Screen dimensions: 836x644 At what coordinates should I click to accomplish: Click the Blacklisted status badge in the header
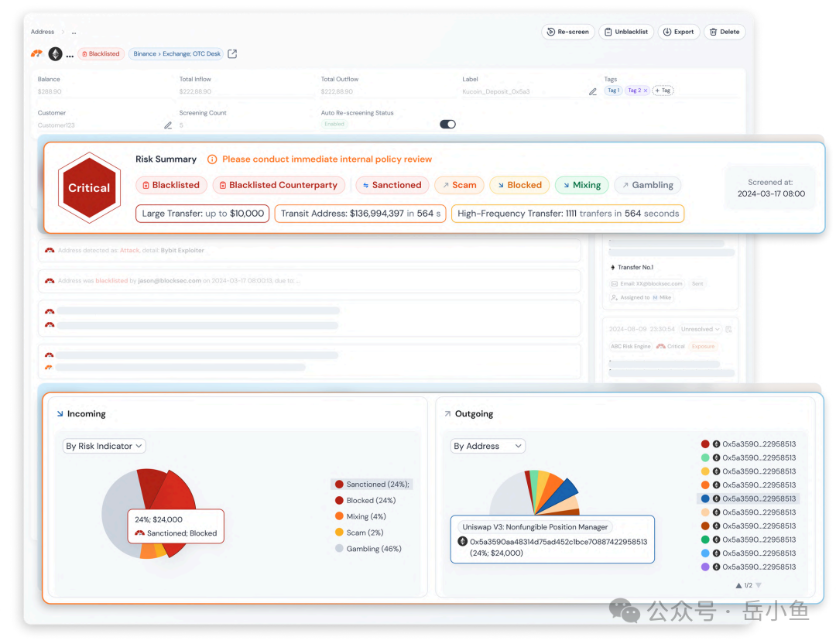click(x=101, y=54)
